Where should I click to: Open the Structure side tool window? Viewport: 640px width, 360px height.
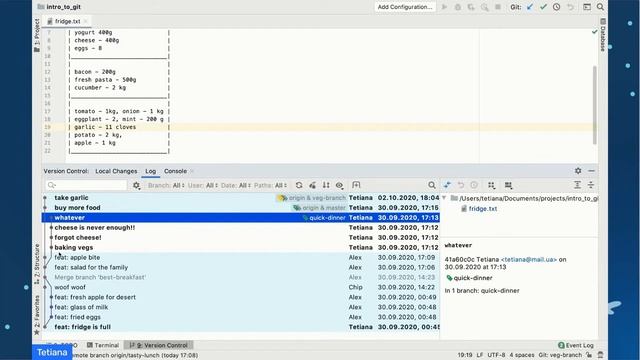37,264
